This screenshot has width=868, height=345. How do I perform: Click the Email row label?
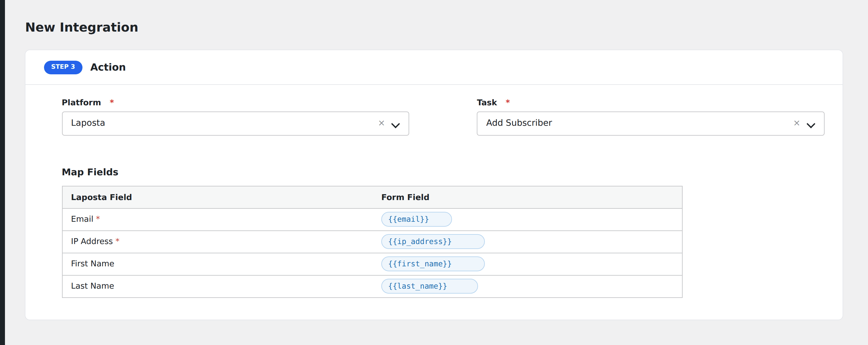coord(82,219)
